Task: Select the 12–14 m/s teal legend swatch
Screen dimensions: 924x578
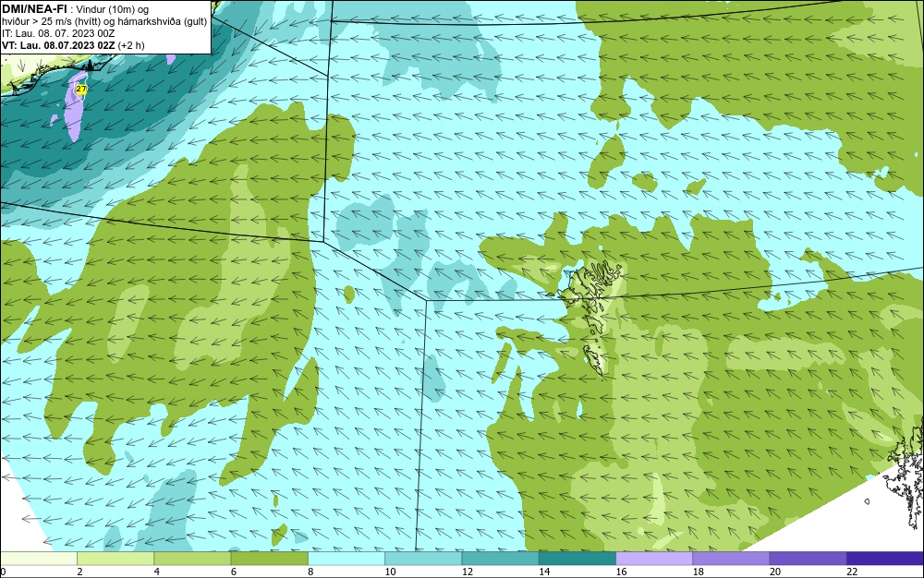Action: 500,558
